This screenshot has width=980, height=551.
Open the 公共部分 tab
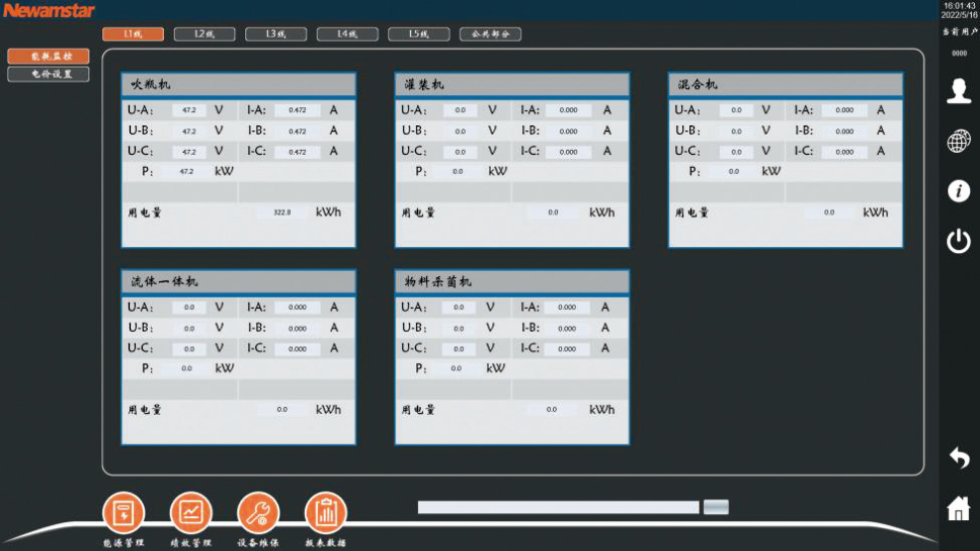[x=490, y=34]
